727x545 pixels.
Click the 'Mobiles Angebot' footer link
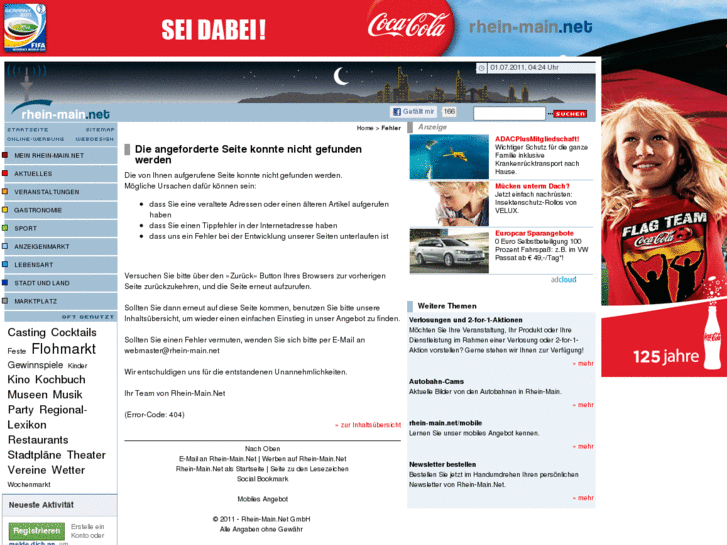click(262, 499)
